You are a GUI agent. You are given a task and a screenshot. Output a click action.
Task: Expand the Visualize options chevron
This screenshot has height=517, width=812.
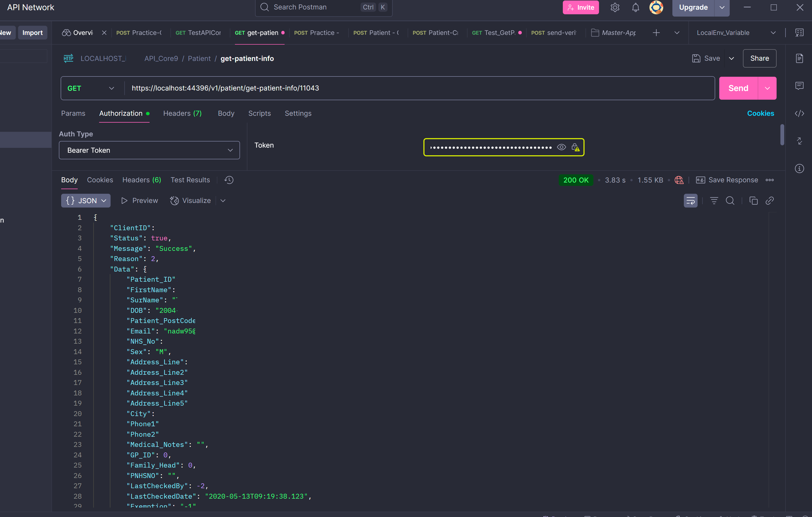(223, 200)
